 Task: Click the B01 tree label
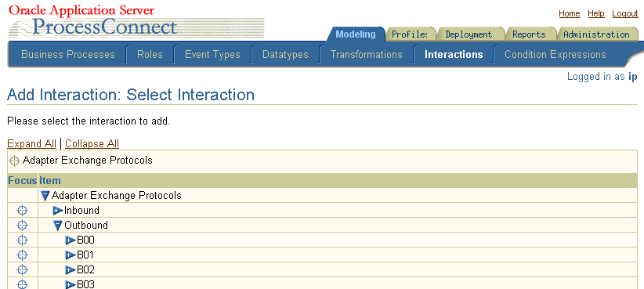pyautogui.click(x=85, y=255)
